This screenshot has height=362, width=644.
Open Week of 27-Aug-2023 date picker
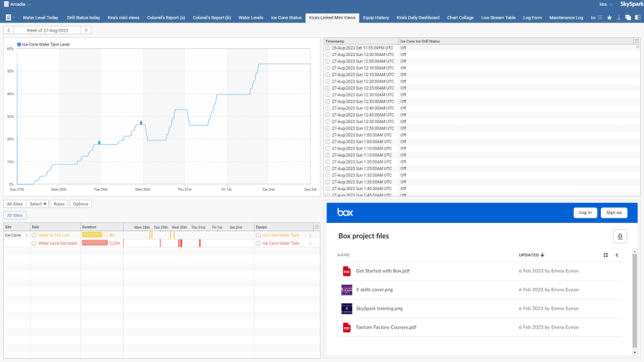point(47,30)
